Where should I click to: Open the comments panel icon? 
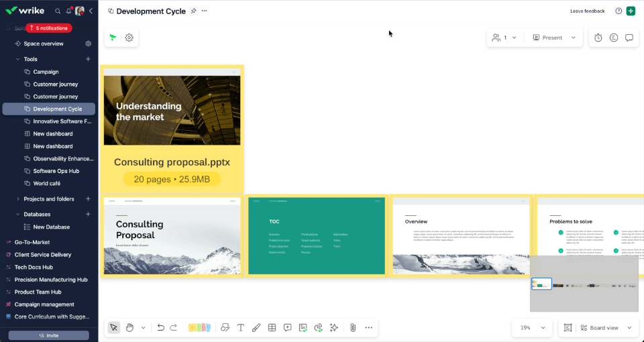coord(629,38)
